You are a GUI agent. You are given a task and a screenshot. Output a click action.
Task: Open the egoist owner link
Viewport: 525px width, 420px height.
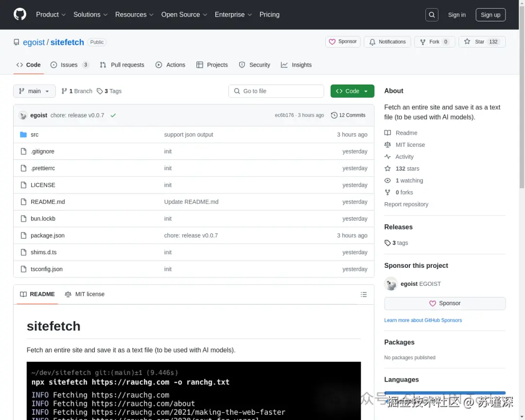coord(34,42)
